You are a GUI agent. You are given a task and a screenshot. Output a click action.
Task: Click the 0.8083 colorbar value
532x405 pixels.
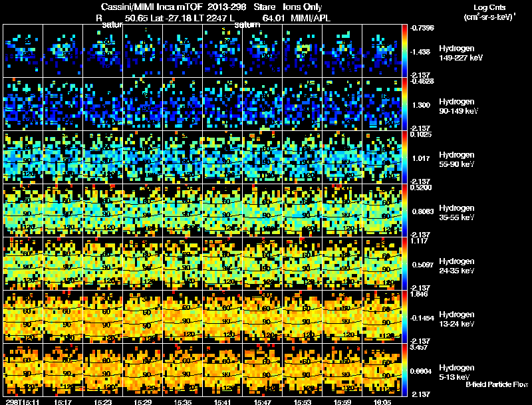point(423,211)
